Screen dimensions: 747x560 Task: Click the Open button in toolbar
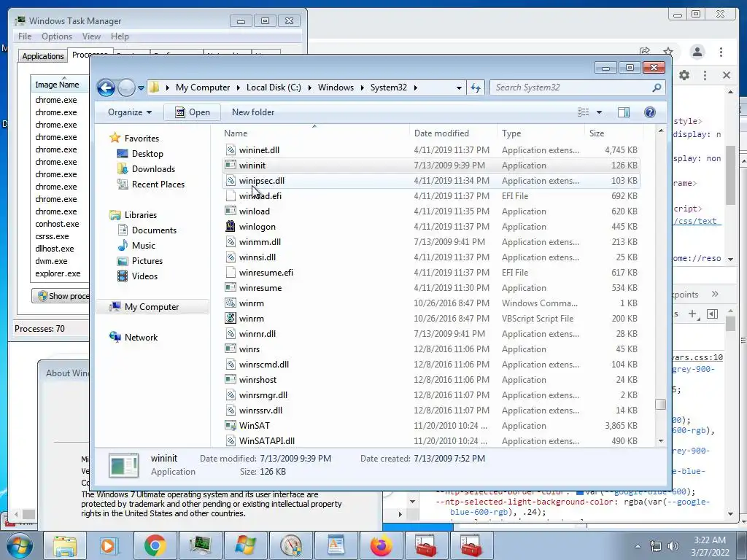(192, 112)
